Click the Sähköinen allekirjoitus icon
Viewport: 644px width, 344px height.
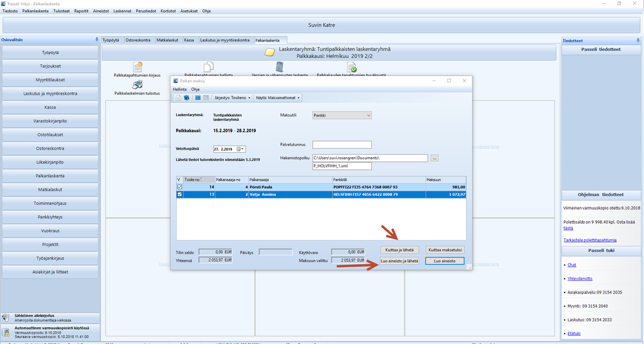click(x=6, y=318)
